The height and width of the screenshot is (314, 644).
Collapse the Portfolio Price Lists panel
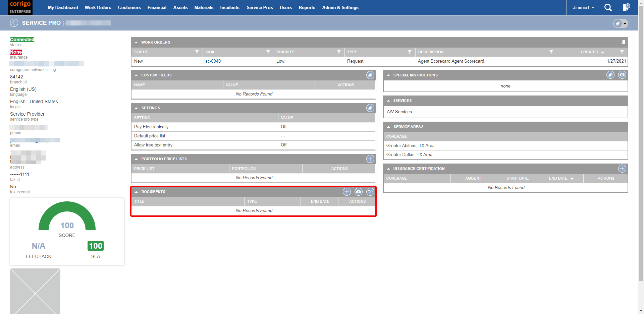pos(136,159)
